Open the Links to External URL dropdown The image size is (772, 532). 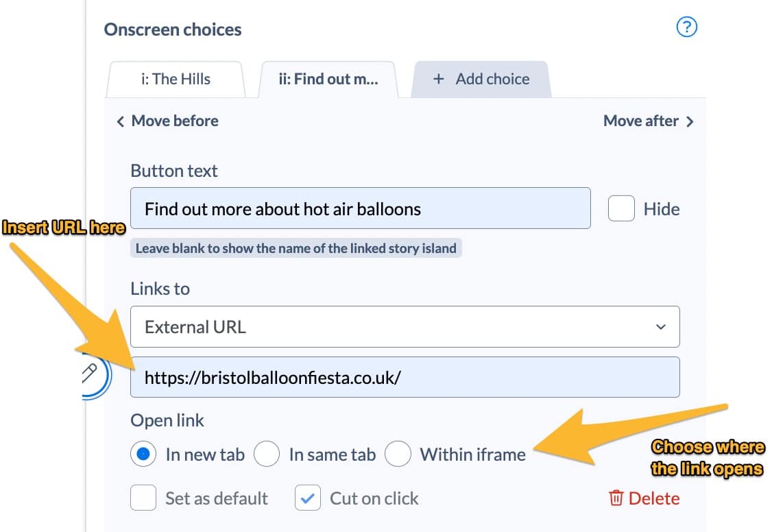click(405, 327)
